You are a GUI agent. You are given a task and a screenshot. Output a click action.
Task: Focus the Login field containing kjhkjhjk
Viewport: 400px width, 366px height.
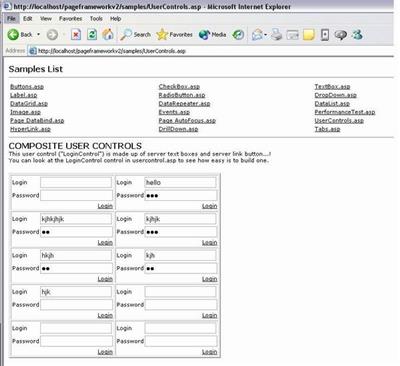[76, 219]
